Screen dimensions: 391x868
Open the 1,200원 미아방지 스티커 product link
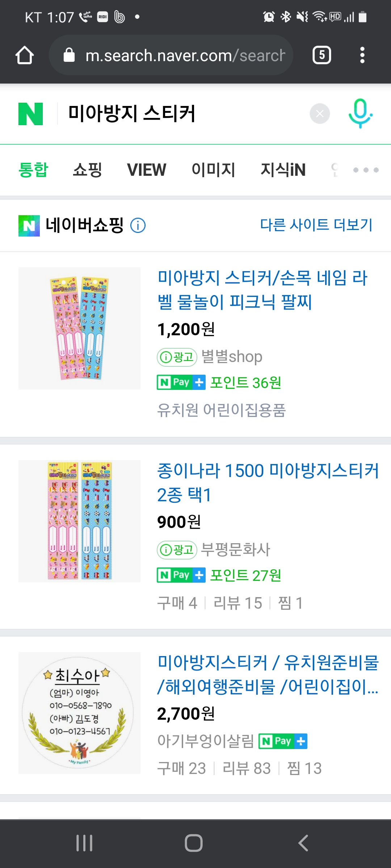coord(262,290)
